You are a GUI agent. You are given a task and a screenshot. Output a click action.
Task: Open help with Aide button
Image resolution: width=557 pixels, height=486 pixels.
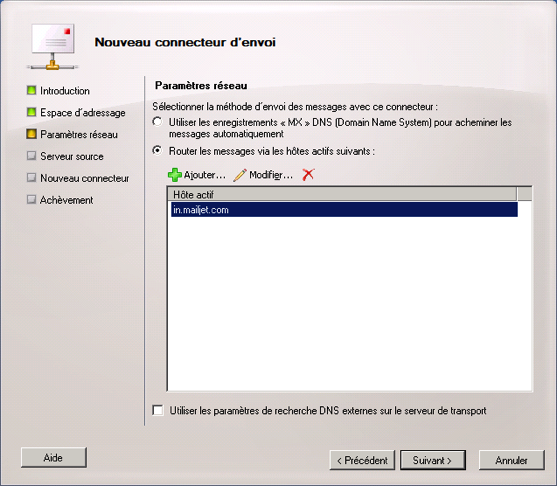[54, 458]
